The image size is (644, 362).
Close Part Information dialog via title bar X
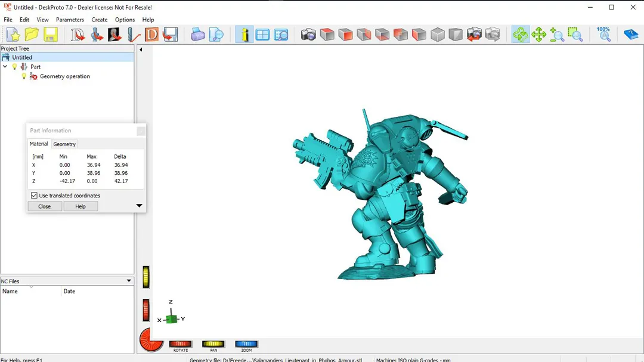point(141,131)
